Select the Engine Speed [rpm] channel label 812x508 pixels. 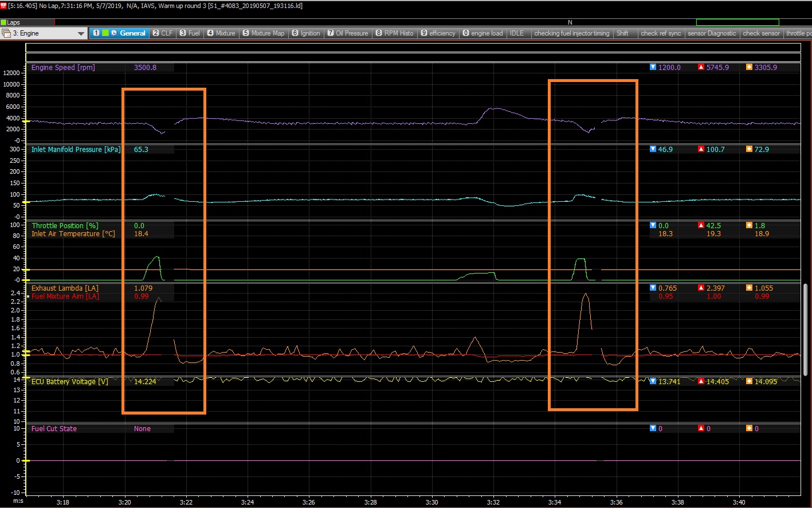pos(63,67)
